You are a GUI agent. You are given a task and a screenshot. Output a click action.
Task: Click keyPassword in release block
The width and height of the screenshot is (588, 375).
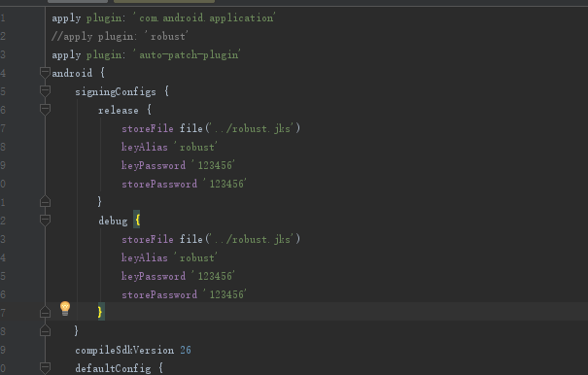[x=154, y=165]
